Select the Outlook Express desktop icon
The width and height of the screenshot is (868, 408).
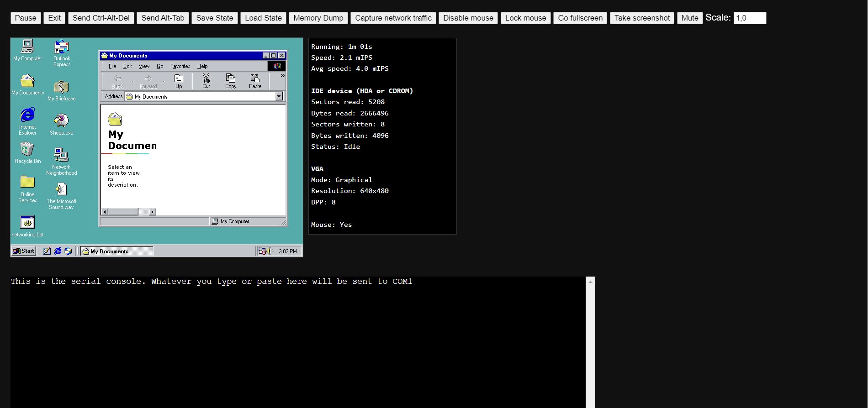coord(62,53)
